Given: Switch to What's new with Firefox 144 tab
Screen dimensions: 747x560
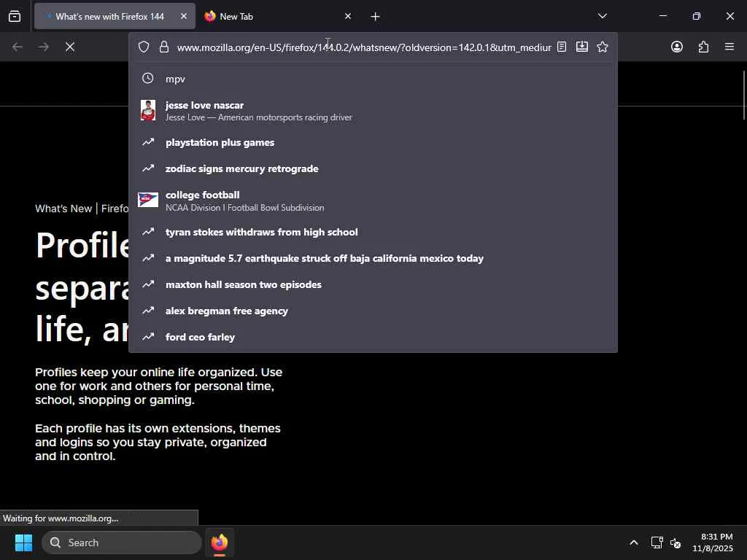Looking at the screenshot, I should coord(115,16).
